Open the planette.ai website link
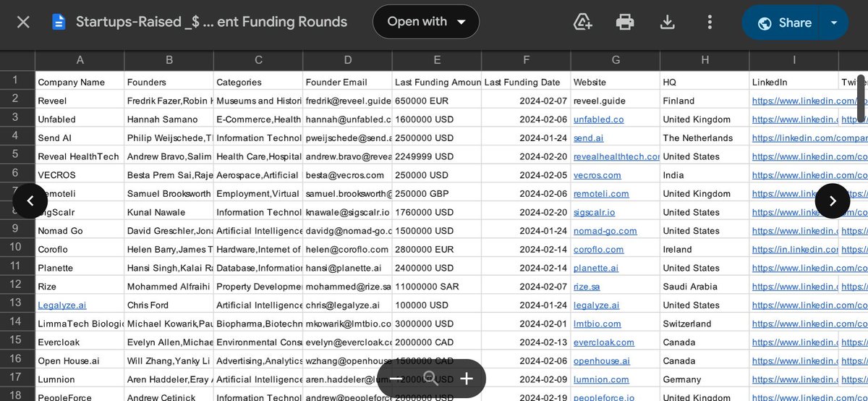The image size is (868, 401). [596, 268]
